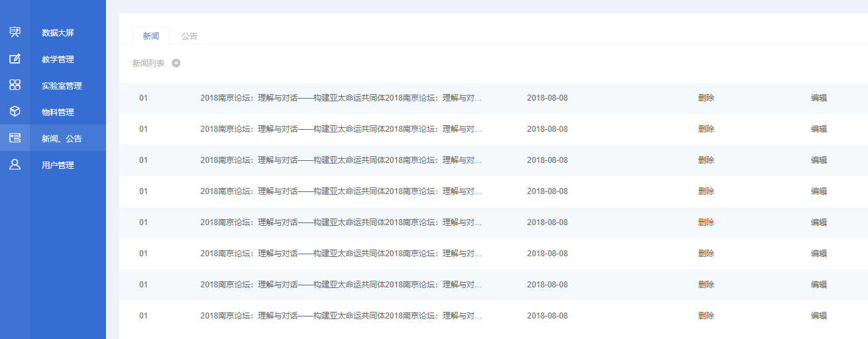
Task: Click the 用户管理 person icon
Action: (x=15, y=164)
